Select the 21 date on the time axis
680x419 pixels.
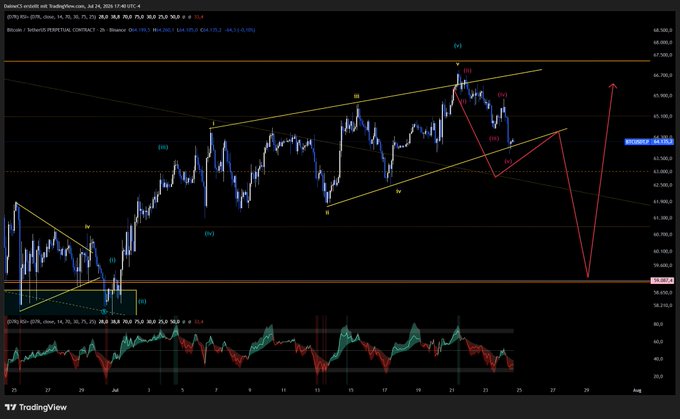pyautogui.click(x=452, y=390)
